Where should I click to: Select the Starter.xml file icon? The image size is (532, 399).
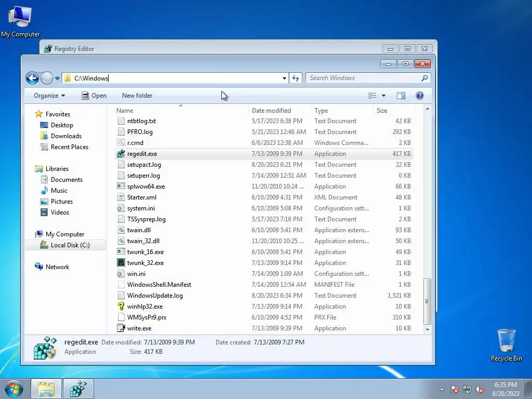coord(121,197)
